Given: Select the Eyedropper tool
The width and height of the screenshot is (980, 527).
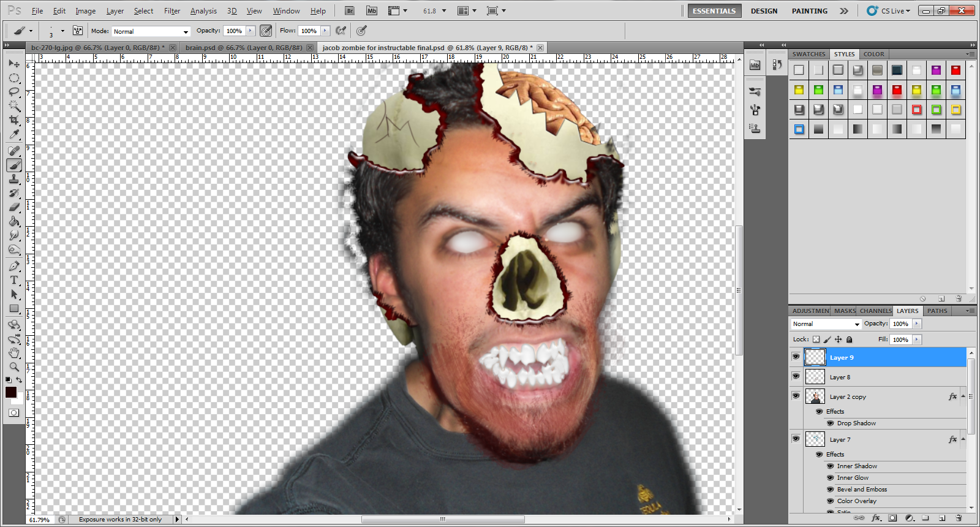Looking at the screenshot, I should tap(13, 134).
